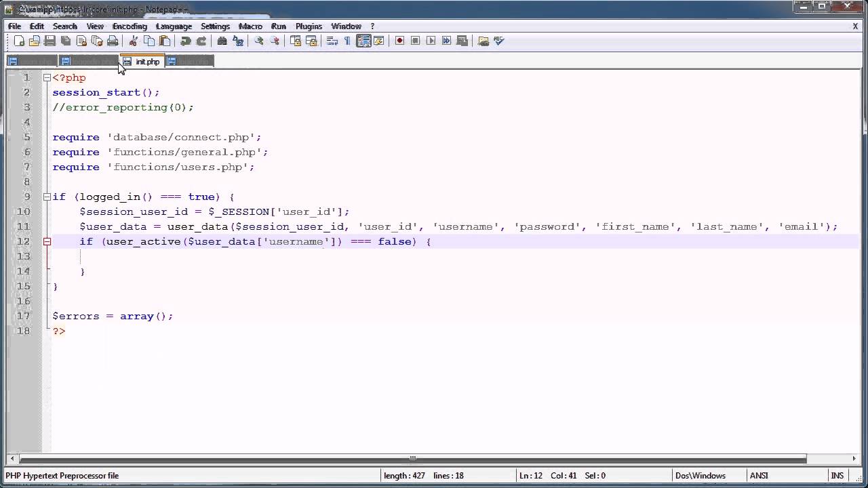
Task: Click the Zoom Out toolbar icon
Action: [275, 41]
